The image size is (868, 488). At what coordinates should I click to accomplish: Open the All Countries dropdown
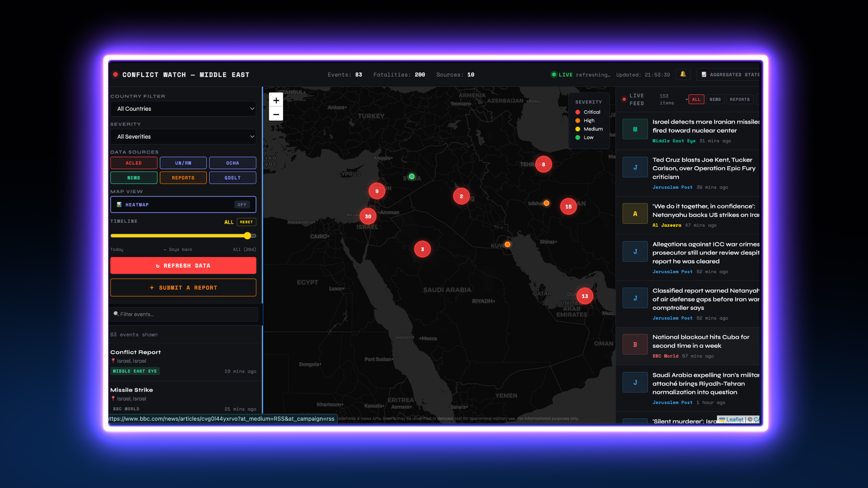[183, 109]
